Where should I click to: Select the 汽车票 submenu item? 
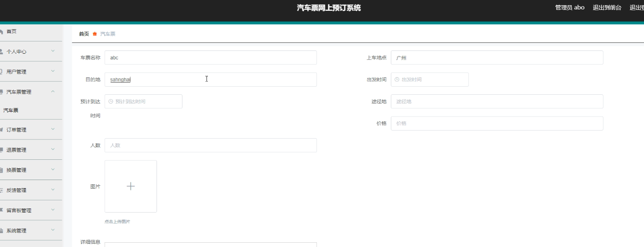coord(31,110)
